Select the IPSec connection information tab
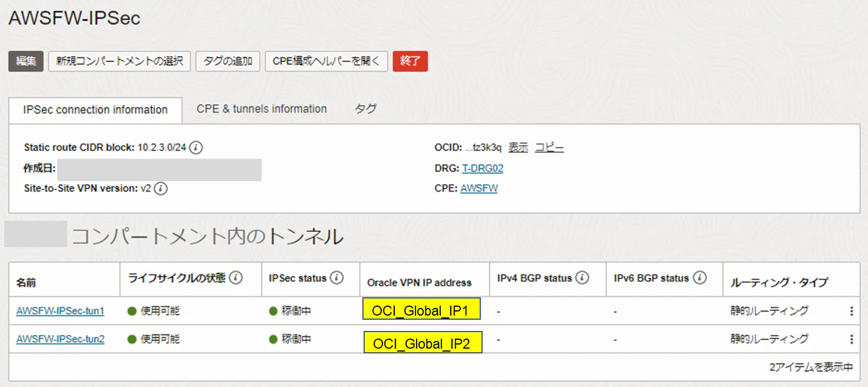This screenshot has height=387, width=868. (95, 110)
